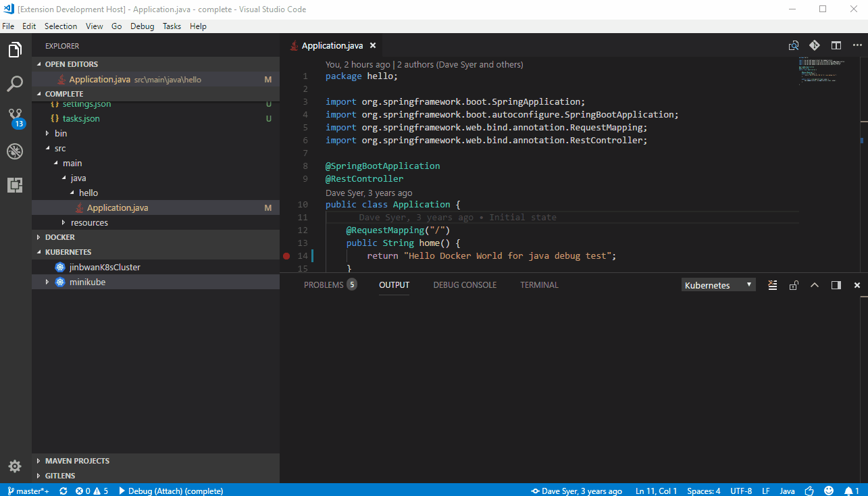Split the editor

(x=836, y=46)
